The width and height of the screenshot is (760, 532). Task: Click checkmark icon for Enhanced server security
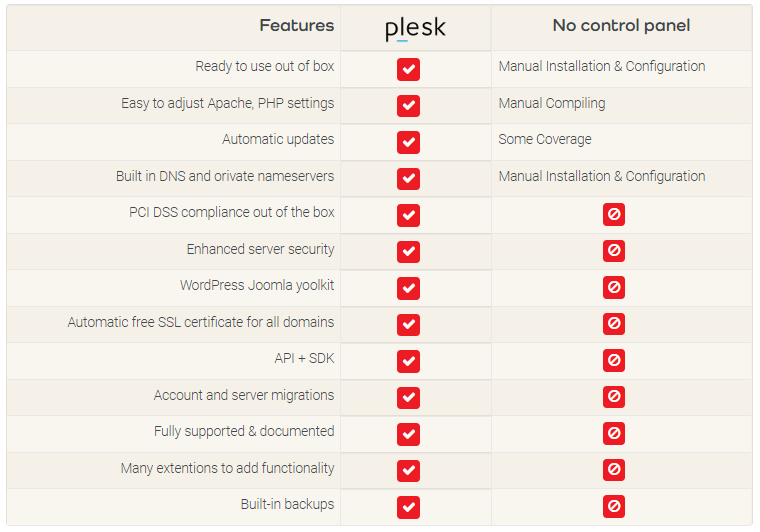pos(408,251)
